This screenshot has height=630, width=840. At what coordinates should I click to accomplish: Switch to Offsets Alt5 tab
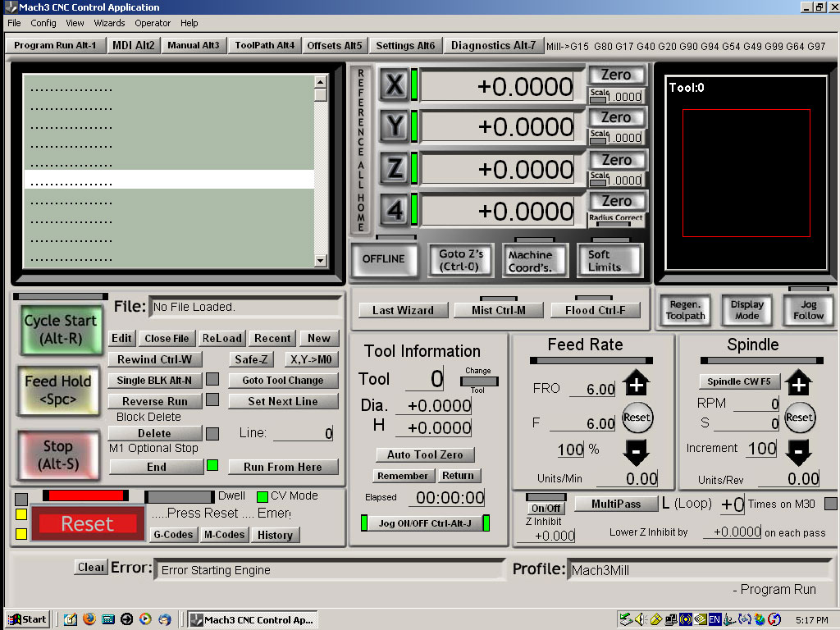pos(335,46)
